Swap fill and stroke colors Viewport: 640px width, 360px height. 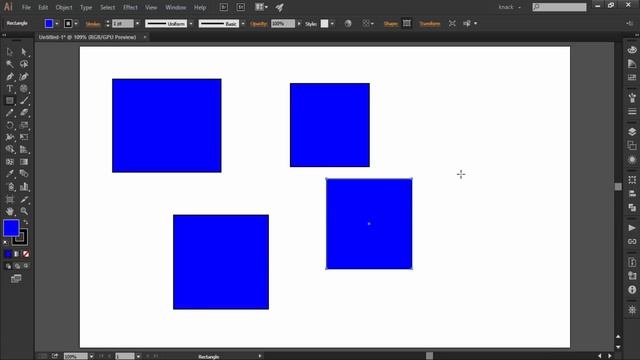(26, 222)
